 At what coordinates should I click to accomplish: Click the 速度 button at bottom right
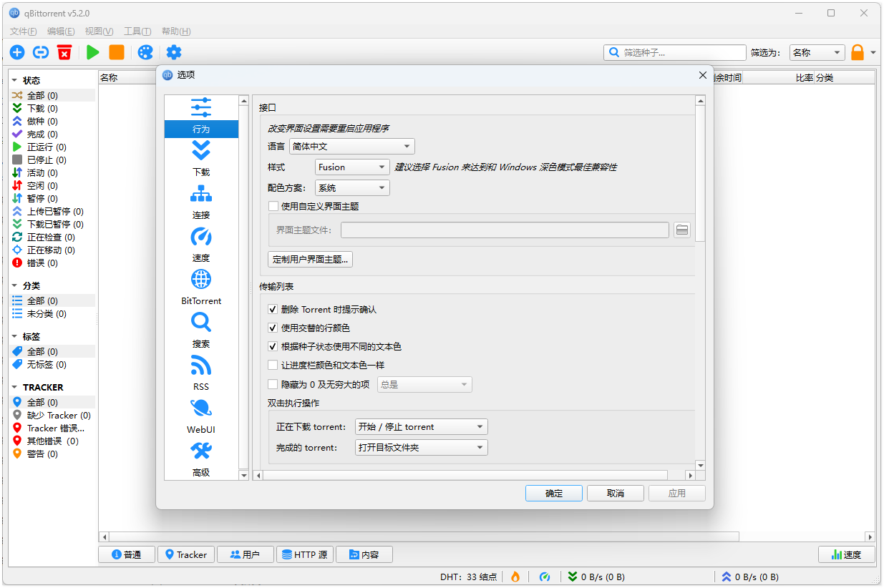tap(847, 554)
